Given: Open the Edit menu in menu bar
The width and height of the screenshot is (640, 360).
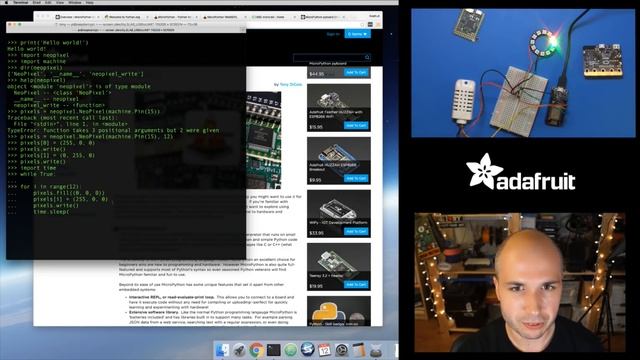Looking at the screenshot, I should coord(48,2).
